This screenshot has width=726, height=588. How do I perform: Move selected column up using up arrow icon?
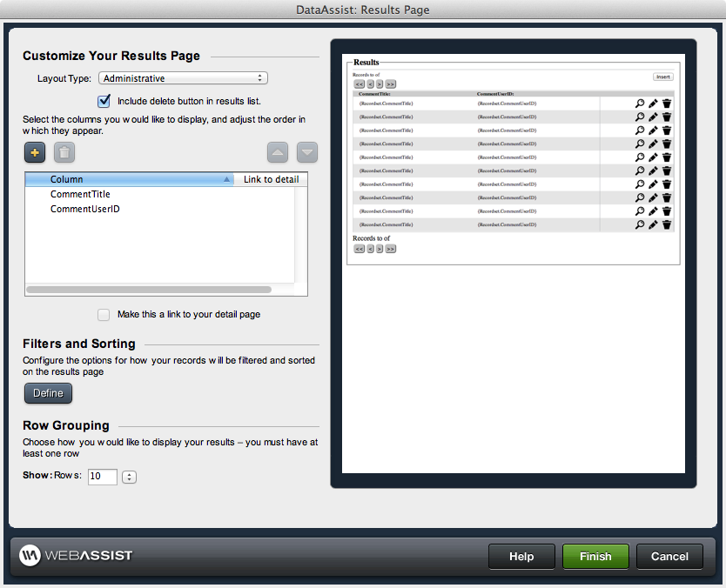(x=277, y=152)
